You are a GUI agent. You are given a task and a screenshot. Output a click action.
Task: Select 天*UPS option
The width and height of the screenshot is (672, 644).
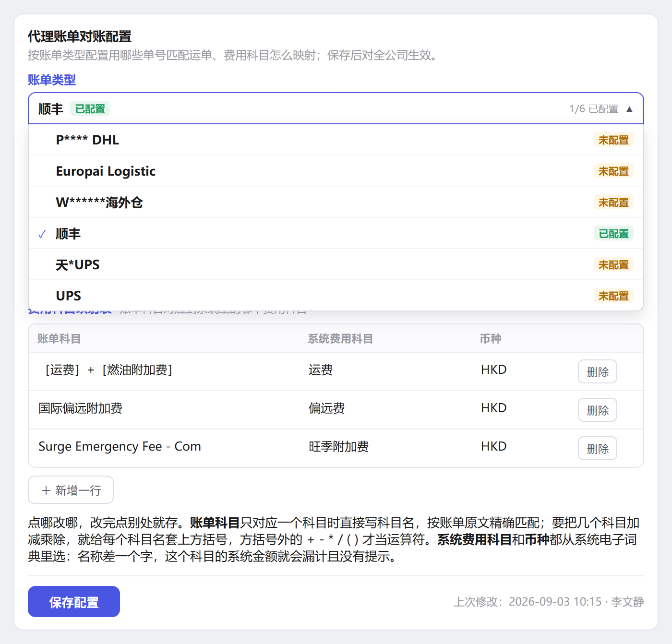336,264
